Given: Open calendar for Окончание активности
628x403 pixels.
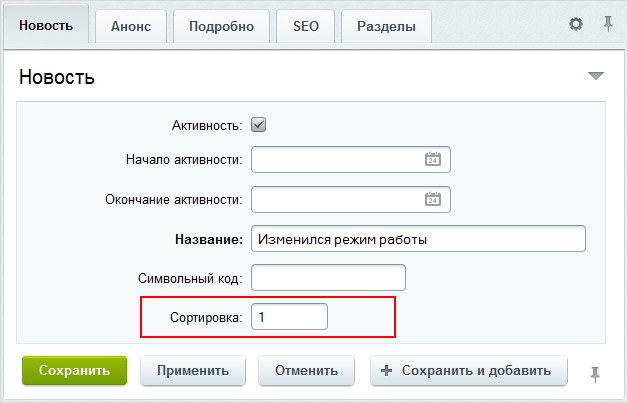Looking at the screenshot, I should [433, 199].
